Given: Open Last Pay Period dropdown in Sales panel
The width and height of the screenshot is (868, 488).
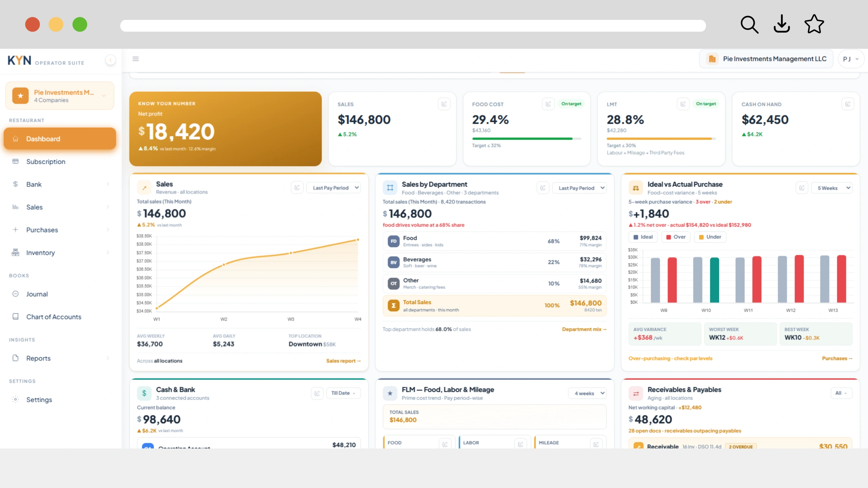Looking at the screenshot, I should [x=333, y=188].
